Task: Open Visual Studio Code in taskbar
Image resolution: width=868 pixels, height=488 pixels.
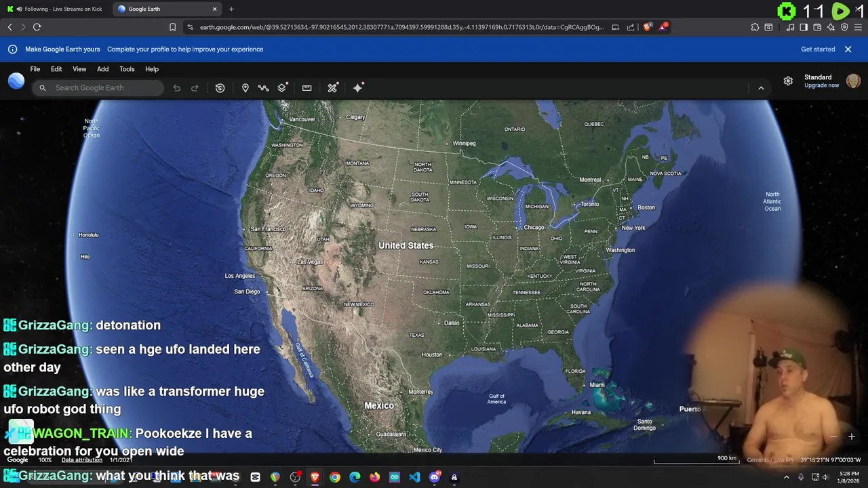Action: pyautogui.click(x=414, y=477)
